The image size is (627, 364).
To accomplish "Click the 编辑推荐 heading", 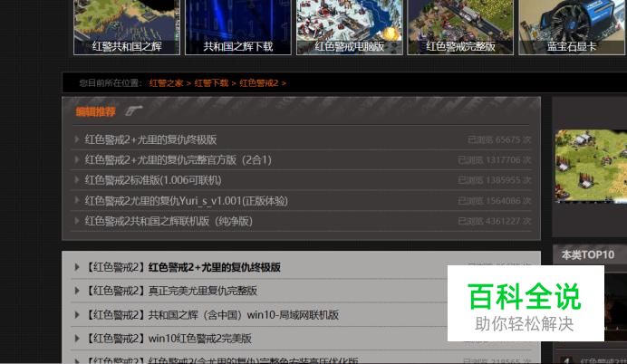I will [95, 111].
